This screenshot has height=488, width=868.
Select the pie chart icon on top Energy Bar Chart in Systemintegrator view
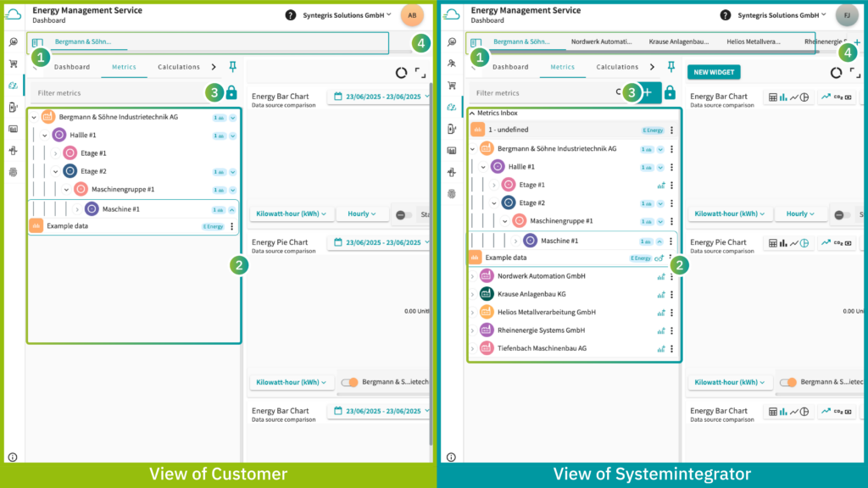click(x=804, y=97)
